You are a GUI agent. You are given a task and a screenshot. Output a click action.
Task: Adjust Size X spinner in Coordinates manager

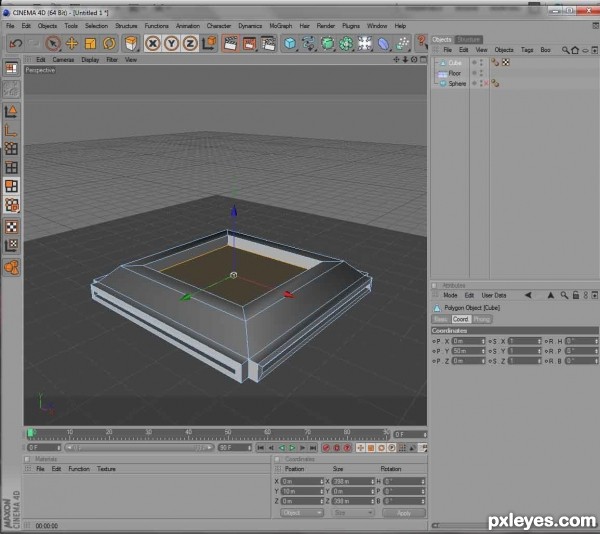(372, 481)
